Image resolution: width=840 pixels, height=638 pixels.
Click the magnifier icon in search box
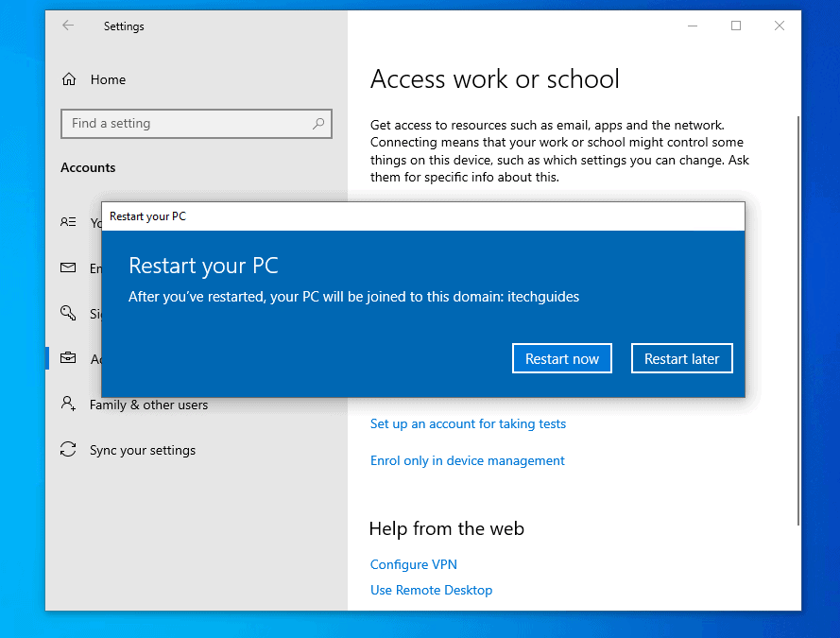(320, 124)
